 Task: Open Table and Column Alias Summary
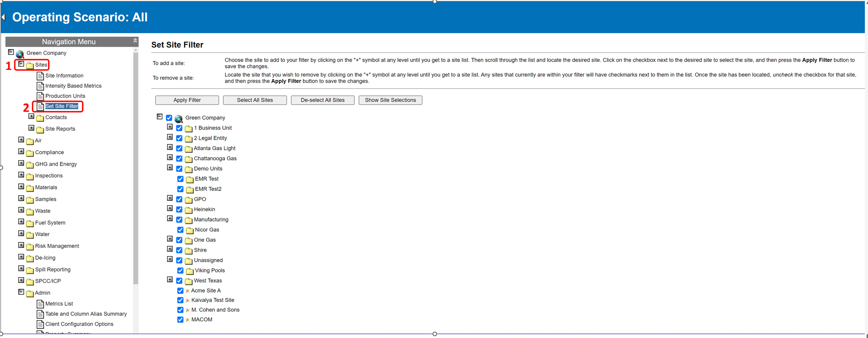click(86, 314)
